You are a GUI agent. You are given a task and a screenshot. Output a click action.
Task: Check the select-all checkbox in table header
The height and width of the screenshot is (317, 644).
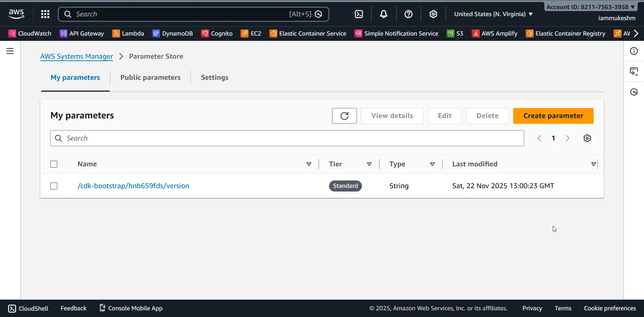click(x=54, y=164)
